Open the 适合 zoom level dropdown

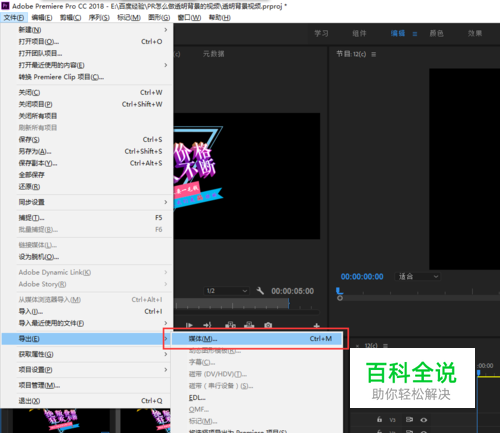point(418,276)
